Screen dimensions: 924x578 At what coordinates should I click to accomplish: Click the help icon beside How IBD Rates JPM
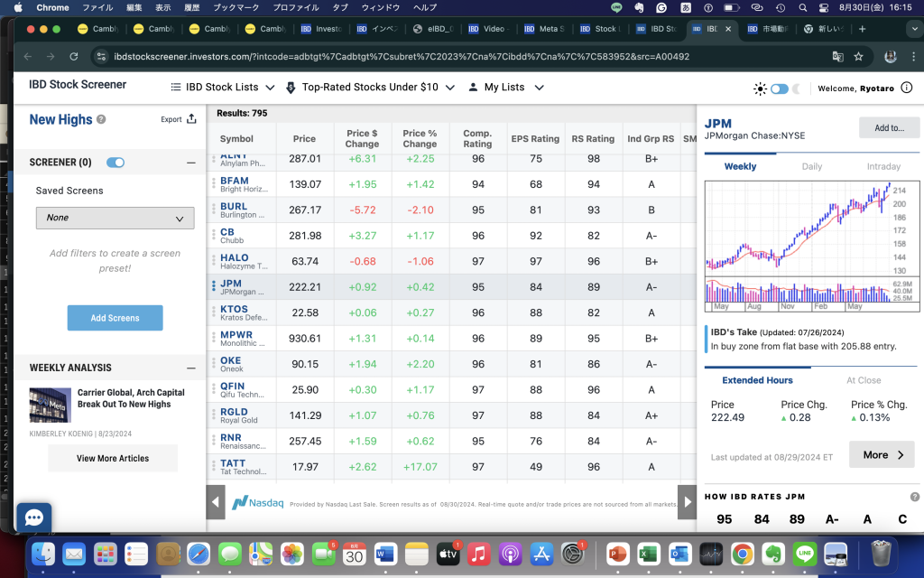tap(914, 497)
